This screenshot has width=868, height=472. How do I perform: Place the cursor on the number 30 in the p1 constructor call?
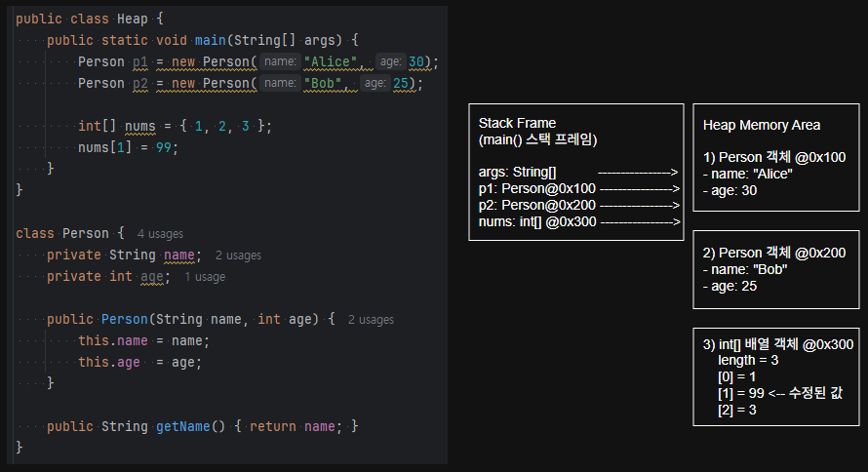pyautogui.click(x=416, y=62)
